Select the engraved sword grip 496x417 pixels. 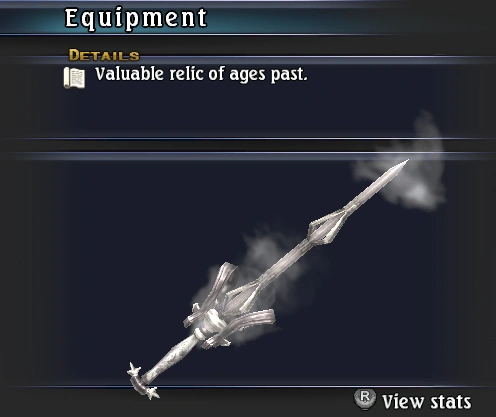point(170,356)
